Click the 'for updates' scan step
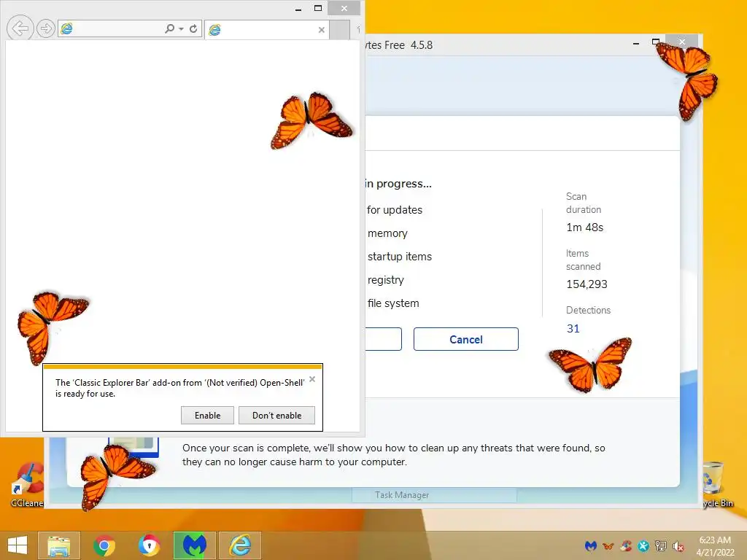Viewport: 747px width, 560px height. tap(395, 210)
